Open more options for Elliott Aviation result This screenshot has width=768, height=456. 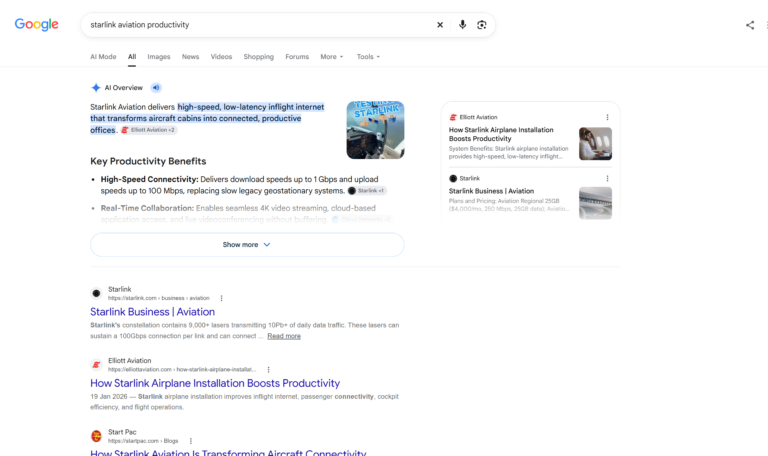(x=268, y=370)
